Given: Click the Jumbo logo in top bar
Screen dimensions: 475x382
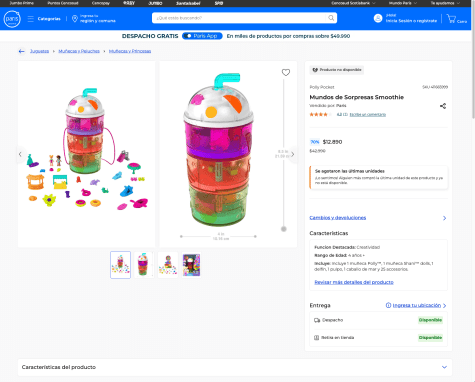Looking at the screenshot, I should 155,3.
